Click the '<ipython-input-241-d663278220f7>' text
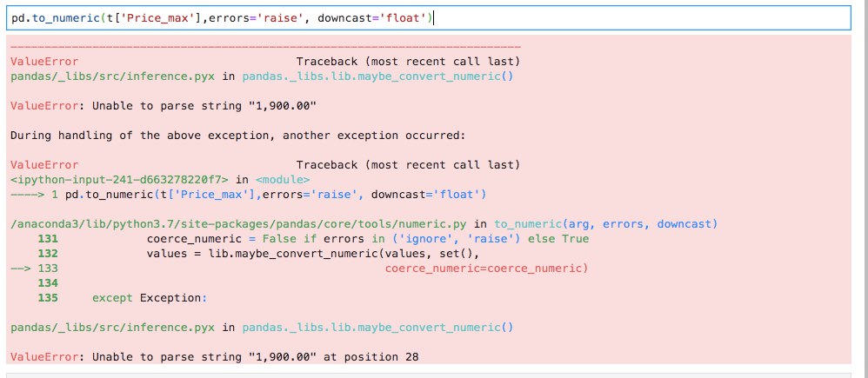This screenshot has height=378, width=868. (x=119, y=179)
